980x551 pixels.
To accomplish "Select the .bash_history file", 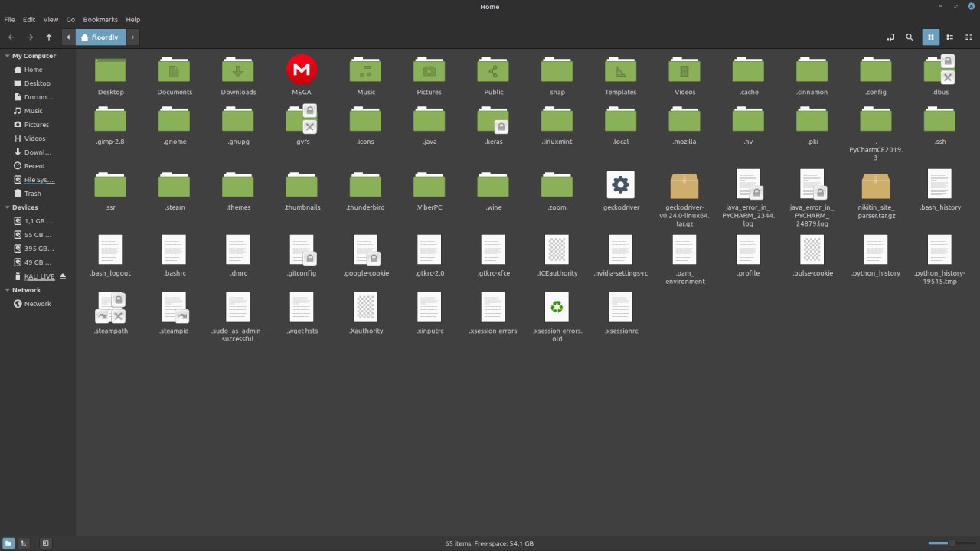I will 939,184.
